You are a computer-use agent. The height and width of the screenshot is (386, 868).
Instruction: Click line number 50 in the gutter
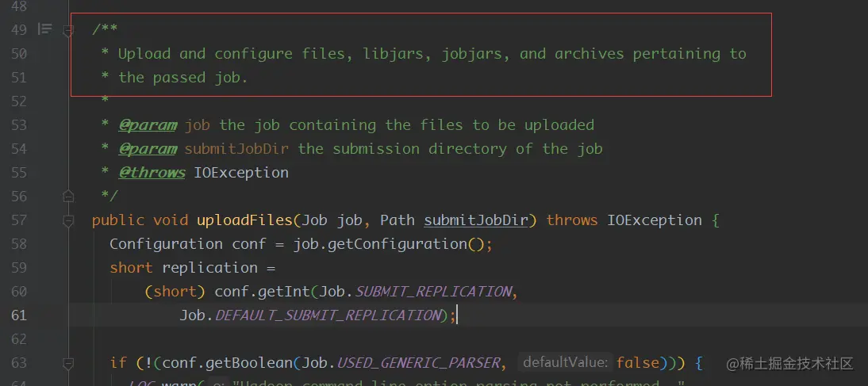19,54
